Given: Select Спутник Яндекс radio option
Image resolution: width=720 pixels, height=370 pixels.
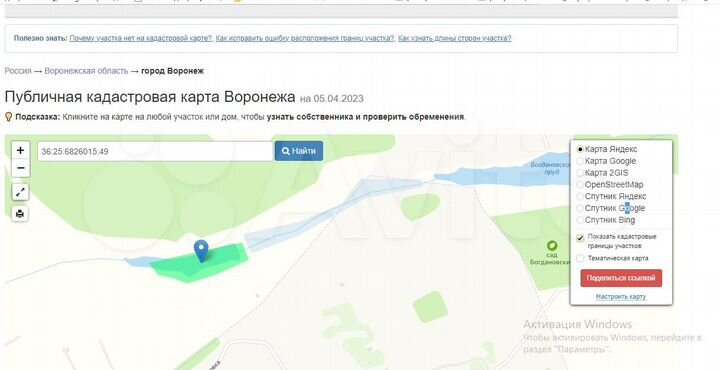Looking at the screenshot, I should coord(580,196).
